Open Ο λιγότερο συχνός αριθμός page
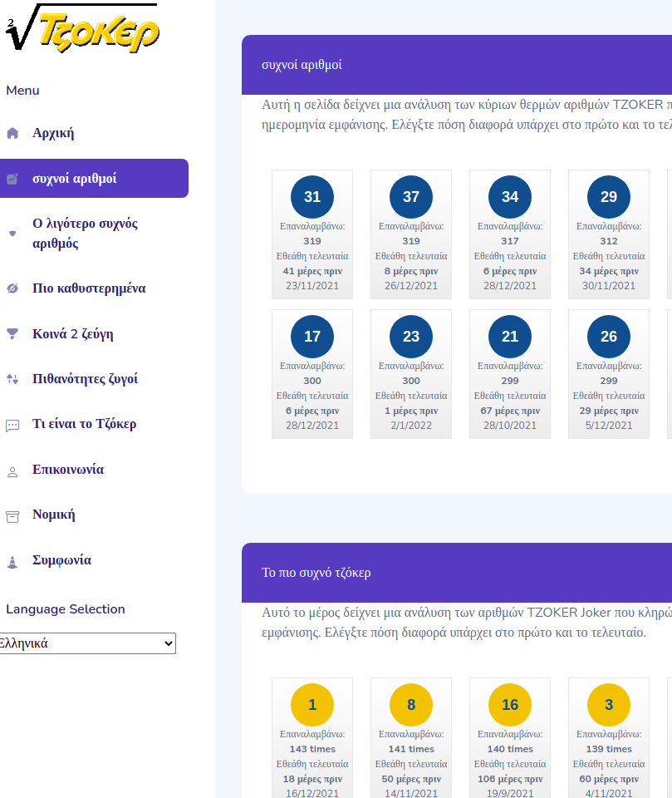The image size is (672, 798). point(85,233)
